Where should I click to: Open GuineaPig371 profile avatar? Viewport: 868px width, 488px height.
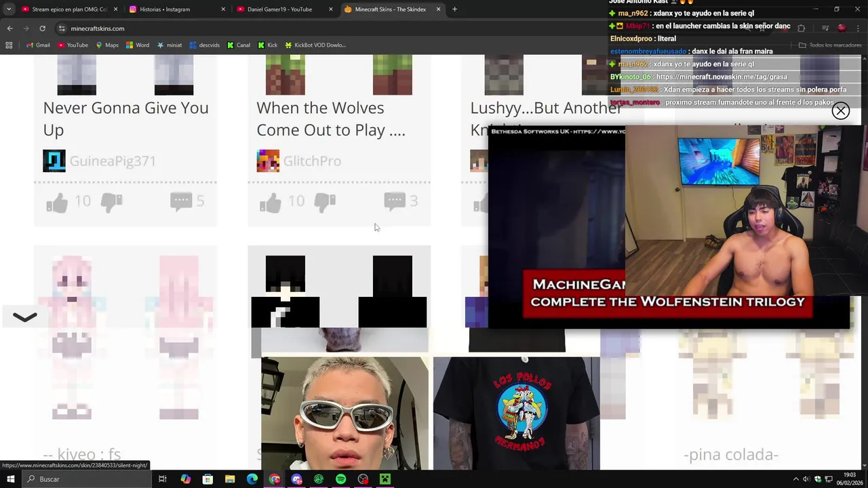pos(54,161)
